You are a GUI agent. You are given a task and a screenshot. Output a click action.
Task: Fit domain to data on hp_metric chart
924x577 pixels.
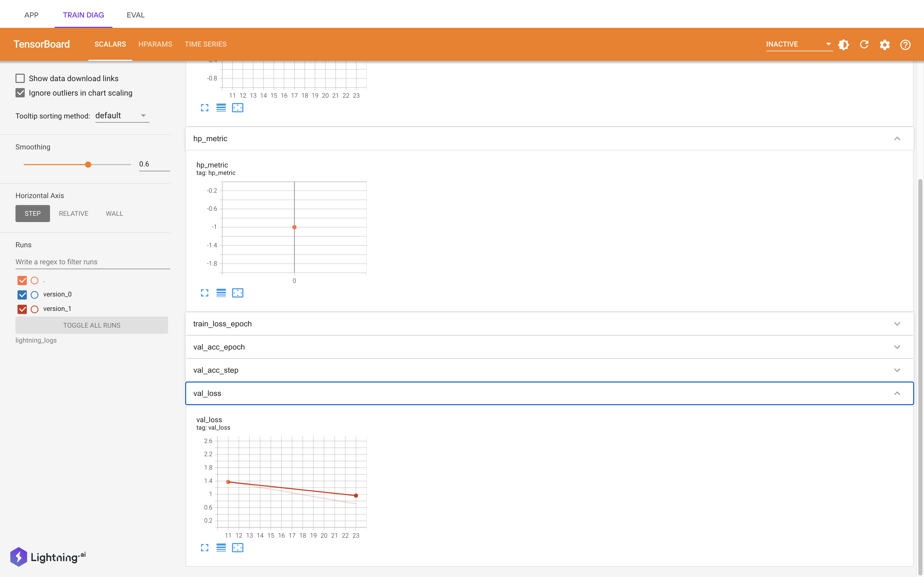tap(237, 293)
